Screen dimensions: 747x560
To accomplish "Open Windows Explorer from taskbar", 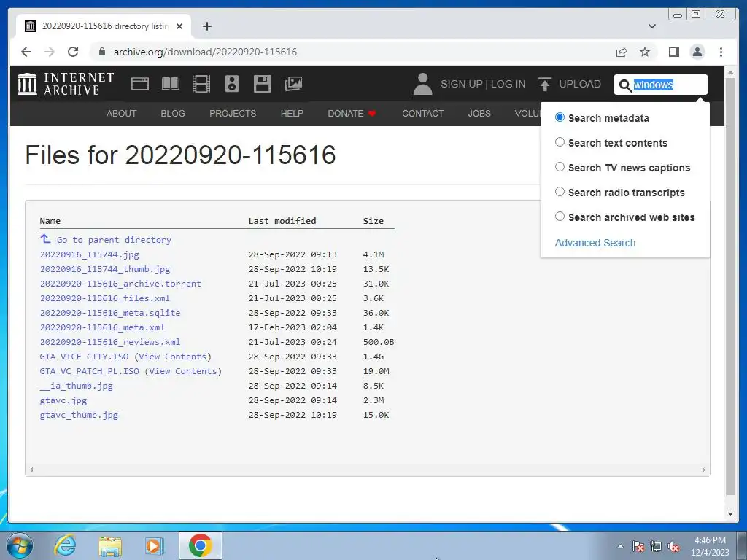I will (110, 545).
